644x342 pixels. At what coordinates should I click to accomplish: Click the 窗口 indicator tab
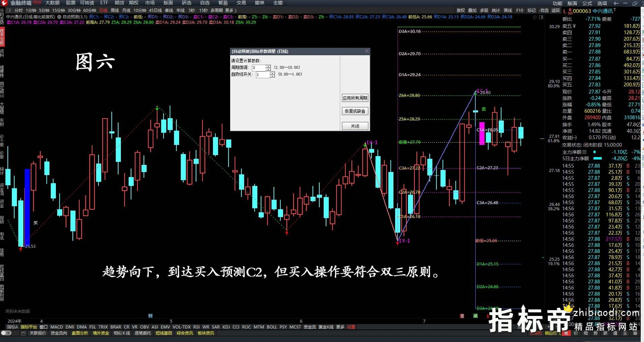(x=44, y=327)
